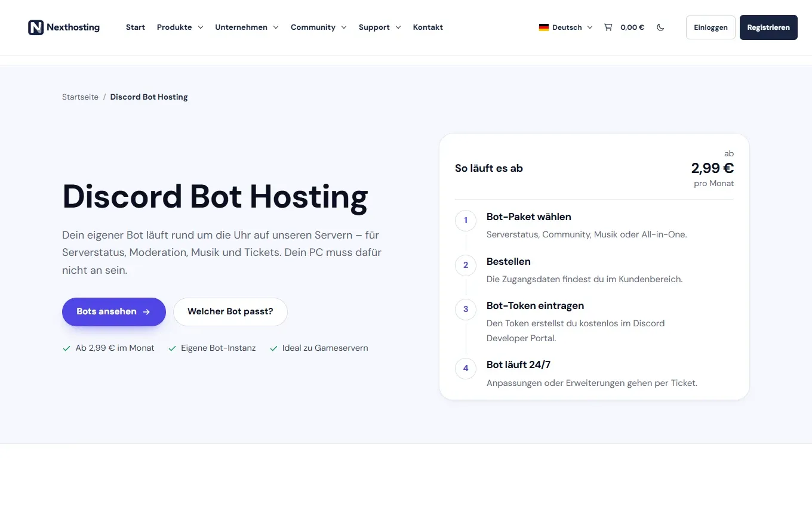The image size is (812, 513).
Task: Click the 2,99 € price in the card
Action: click(712, 168)
